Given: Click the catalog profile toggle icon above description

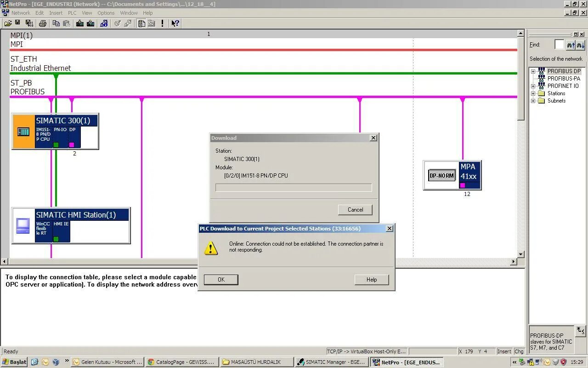Looking at the screenshot, I should (x=581, y=330).
